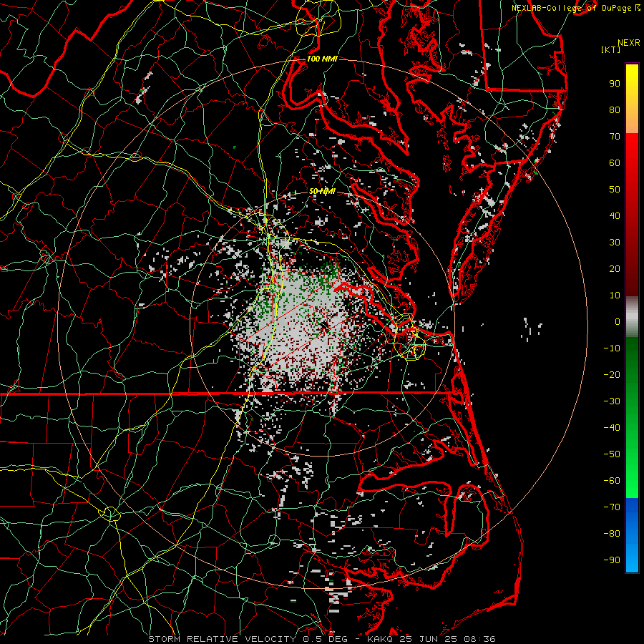Image resolution: width=644 pixels, height=644 pixels.
Task: Click the -50 value on velocity scale
Action: (x=612, y=454)
